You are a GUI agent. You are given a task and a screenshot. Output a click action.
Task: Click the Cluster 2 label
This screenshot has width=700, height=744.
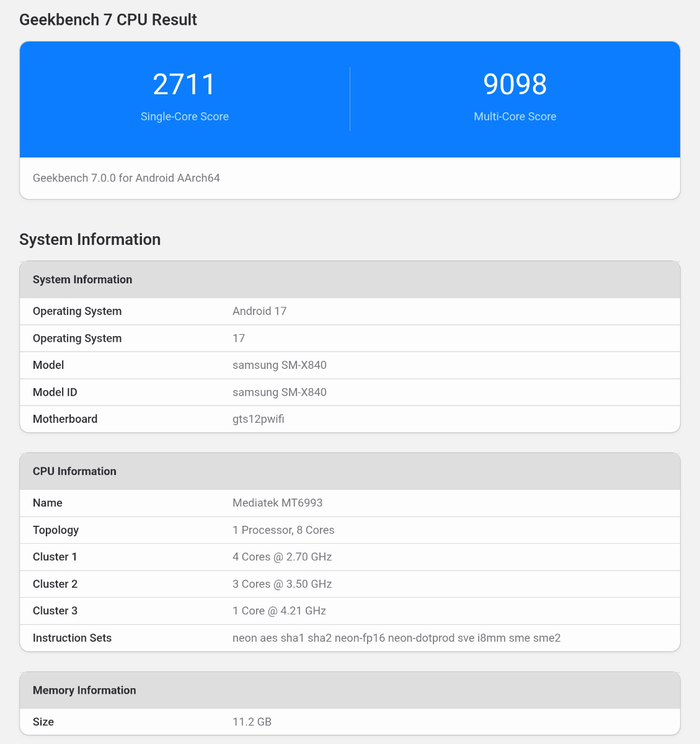(x=55, y=584)
